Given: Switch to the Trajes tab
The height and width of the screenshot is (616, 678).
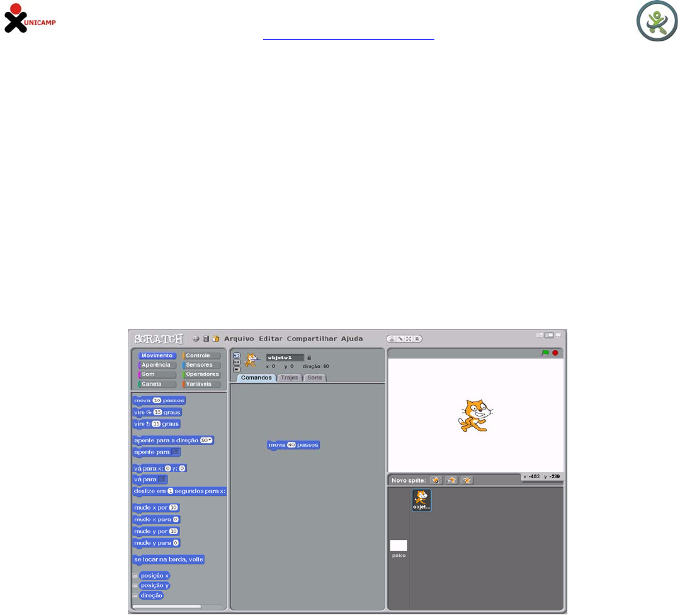Looking at the screenshot, I should coord(290,378).
